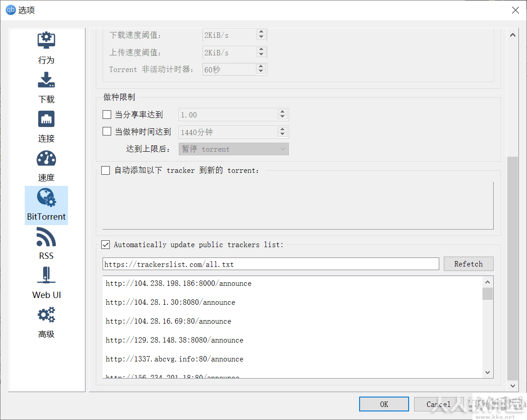
Task: Select tracker http://129.28.148.38:8080/announce
Action: click(175, 340)
